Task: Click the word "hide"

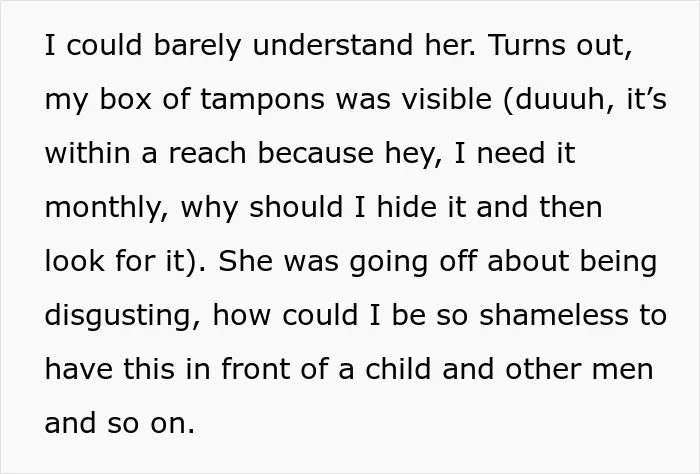Action: point(406,207)
